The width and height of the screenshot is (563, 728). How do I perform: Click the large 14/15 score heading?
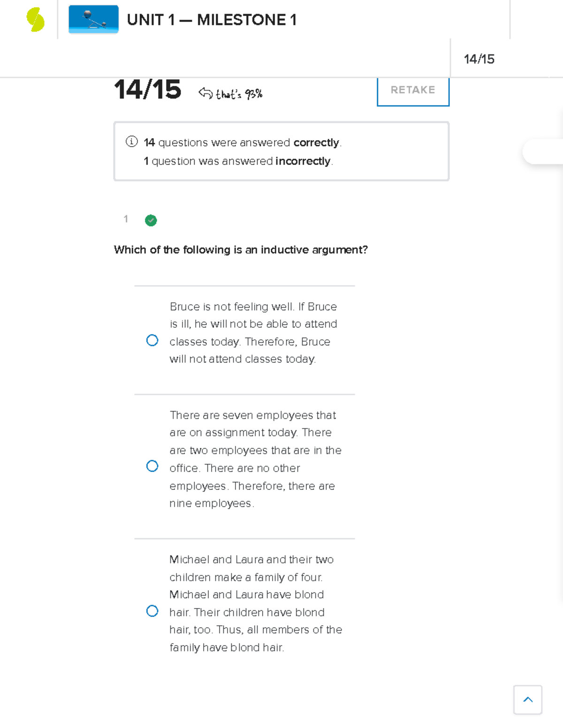coord(147,89)
